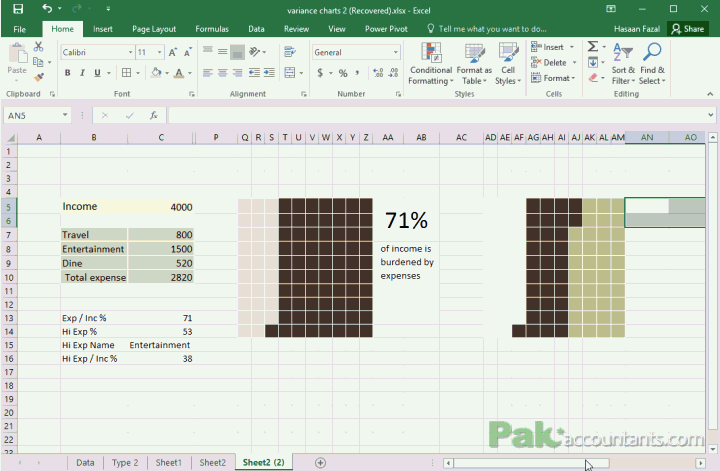Toggle Wrap Text icon

pyautogui.click(x=289, y=51)
